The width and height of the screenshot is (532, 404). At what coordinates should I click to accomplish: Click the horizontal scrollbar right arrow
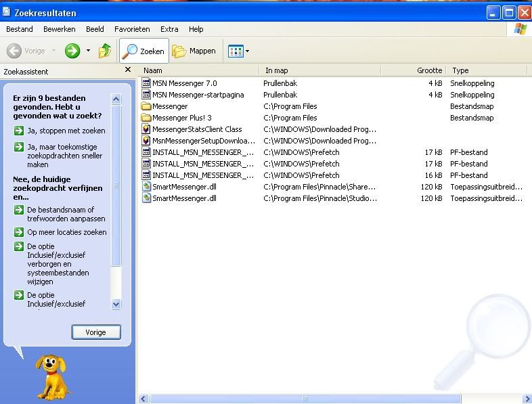(527, 399)
